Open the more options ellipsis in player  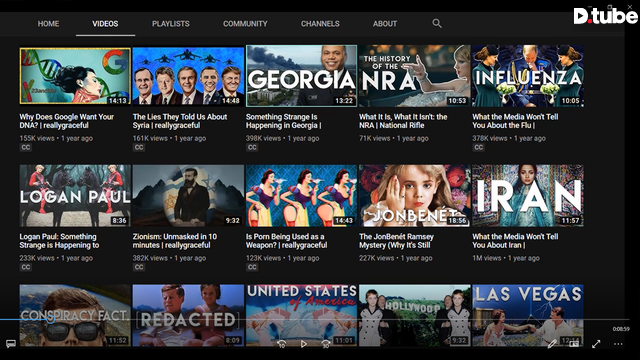(618, 344)
